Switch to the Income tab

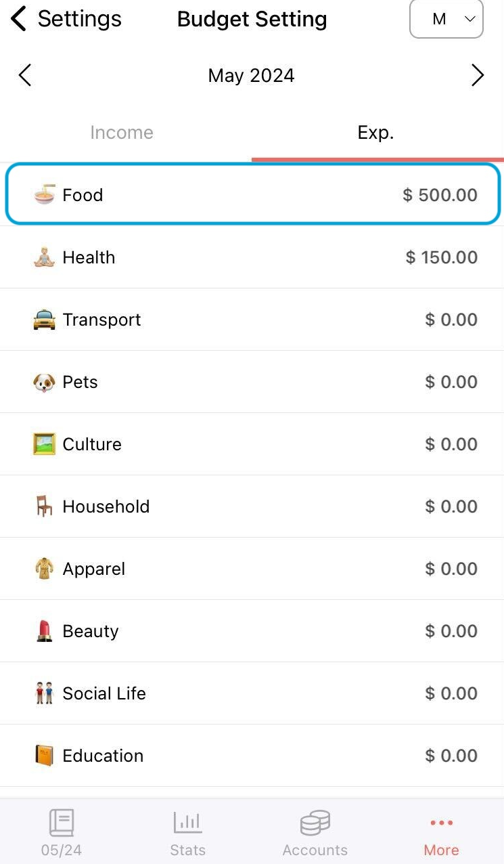122,133
